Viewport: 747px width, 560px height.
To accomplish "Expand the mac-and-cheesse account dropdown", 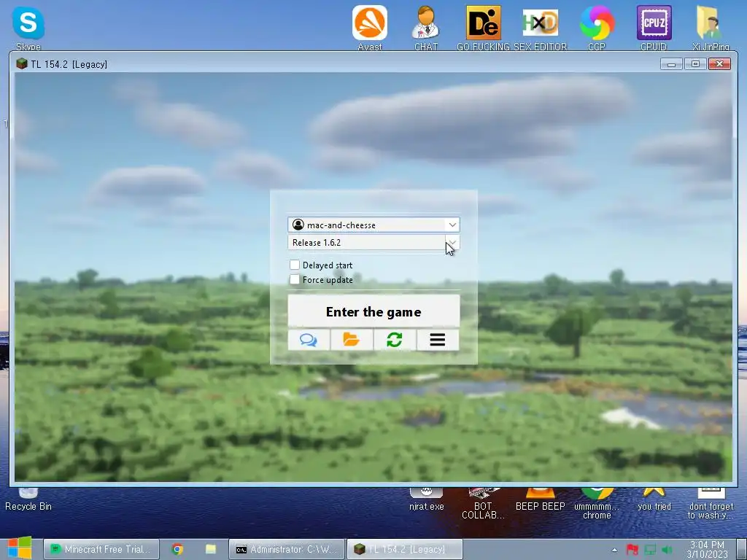I will 452,225.
